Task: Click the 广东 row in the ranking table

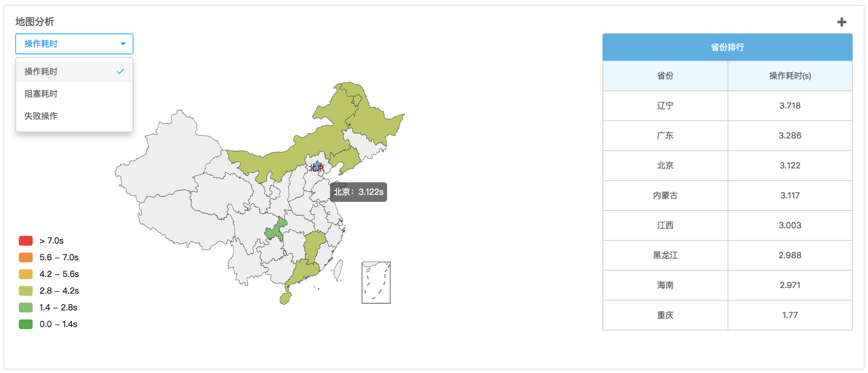Action: pyautogui.click(x=665, y=135)
